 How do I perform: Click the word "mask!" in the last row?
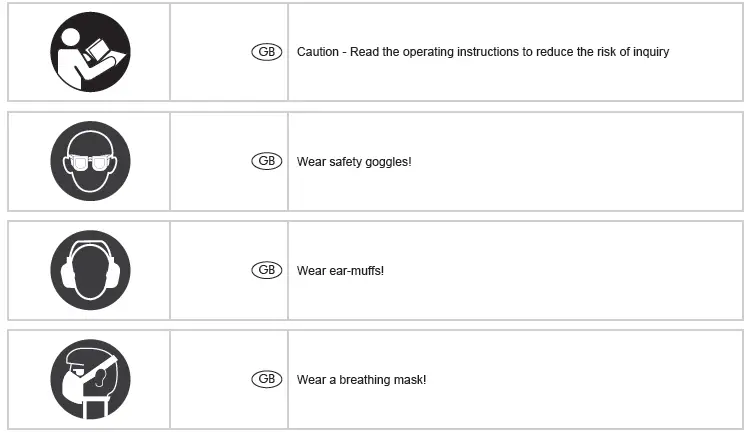(411, 380)
